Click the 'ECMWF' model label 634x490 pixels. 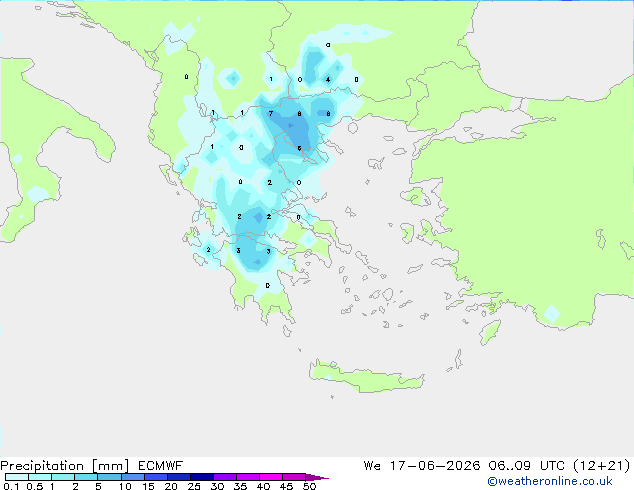[x=161, y=466]
